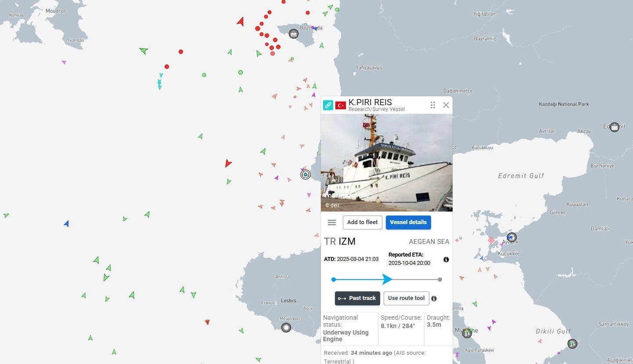Viewport: 633px width, 364px height.
Task: Select the Bozcaada port icon on map
Action: pyautogui.click(x=294, y=34)
